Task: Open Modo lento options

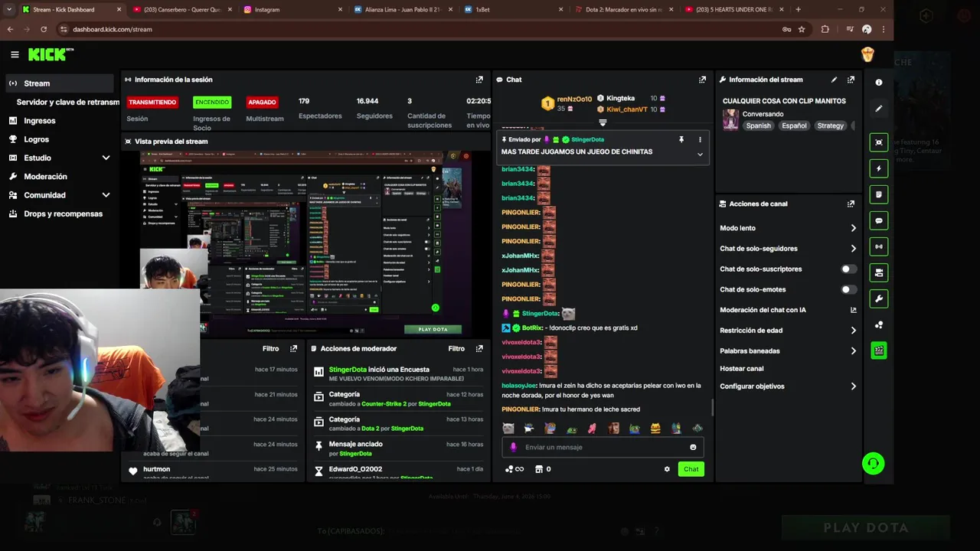Action: 788,228
